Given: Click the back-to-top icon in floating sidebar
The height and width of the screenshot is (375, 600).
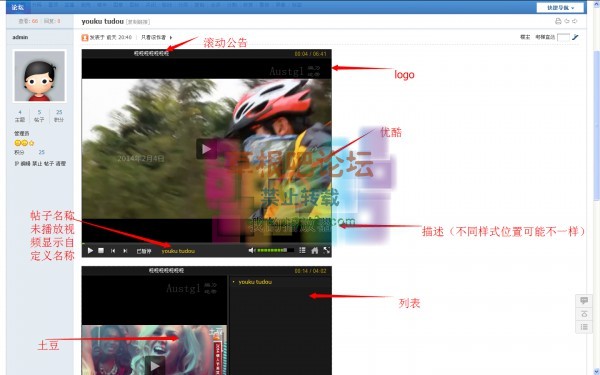Looking at the screenshot, I should point(584,314).
